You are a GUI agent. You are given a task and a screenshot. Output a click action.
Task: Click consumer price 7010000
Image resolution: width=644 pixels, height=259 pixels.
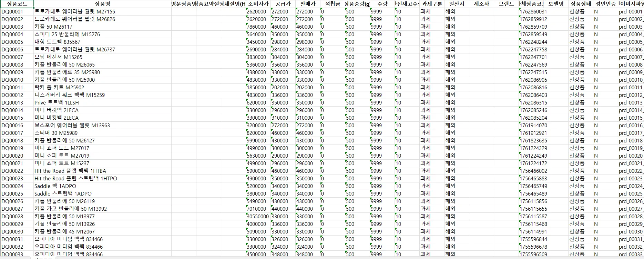click(x=258, y=209)
